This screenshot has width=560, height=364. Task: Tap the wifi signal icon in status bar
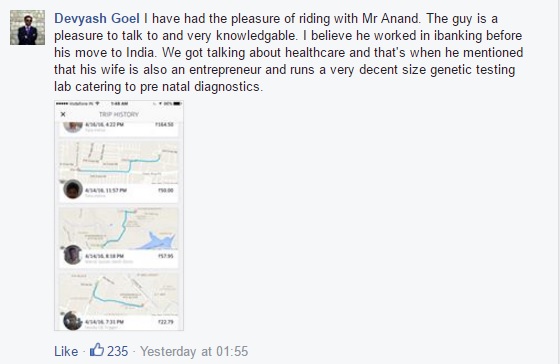(x=97, y=104)
